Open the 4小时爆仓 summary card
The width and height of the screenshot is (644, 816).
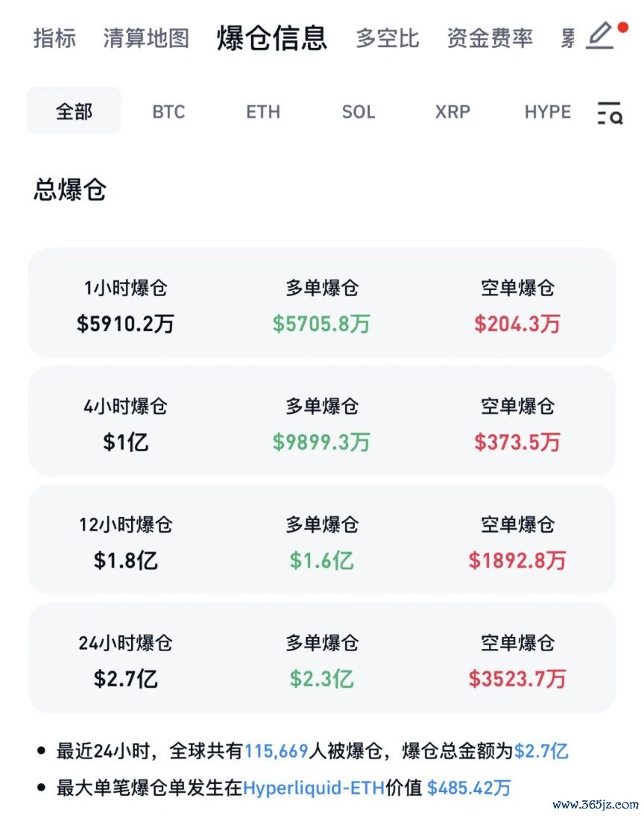[x=322, y=421]
